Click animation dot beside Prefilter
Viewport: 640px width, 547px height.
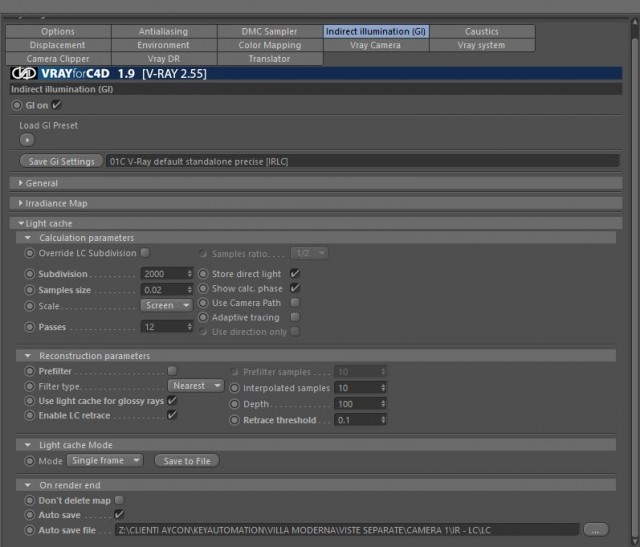click(x=29, y=371)
